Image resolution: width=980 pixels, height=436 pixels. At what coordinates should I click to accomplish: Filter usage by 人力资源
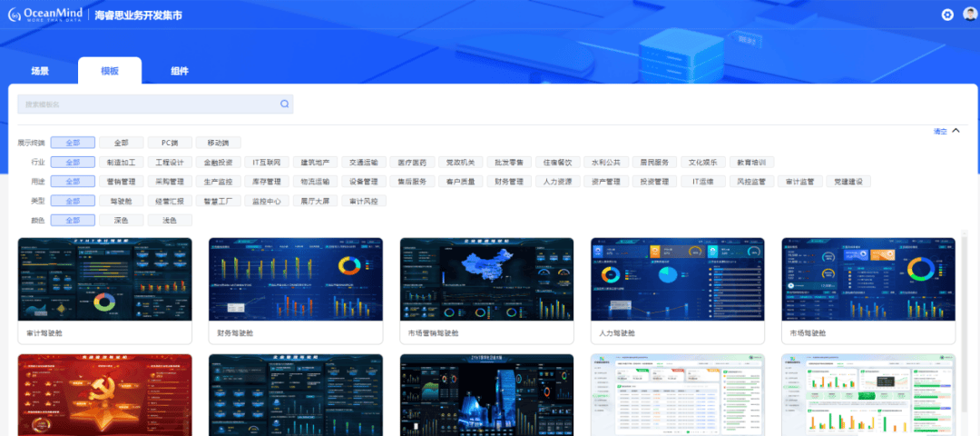pos(558,182)
